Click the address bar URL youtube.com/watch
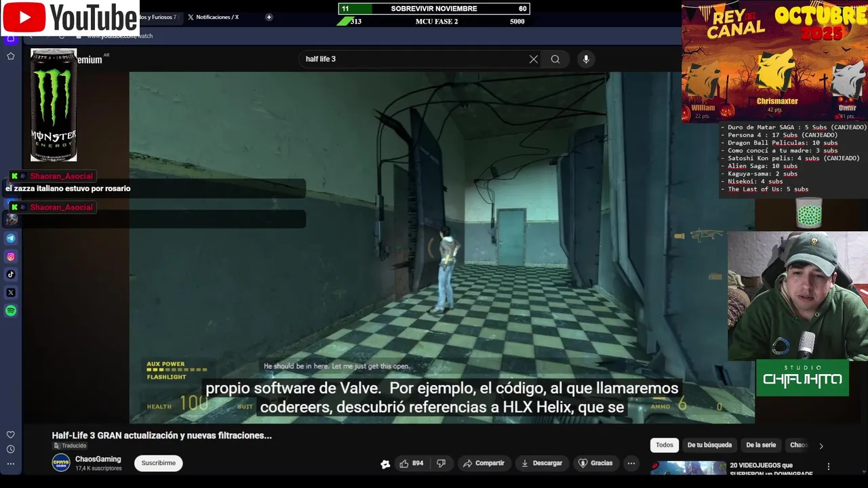868x488 pixels. click(x=120, y=36)
